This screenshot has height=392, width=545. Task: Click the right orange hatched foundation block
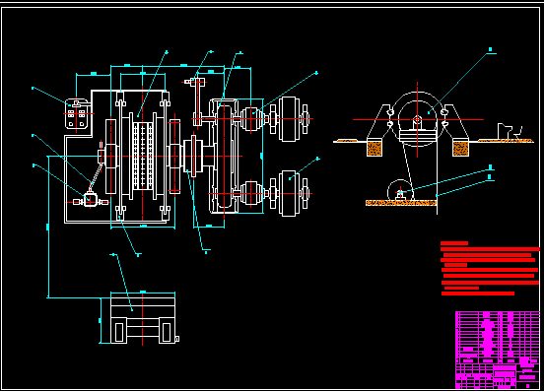(460, 148)
